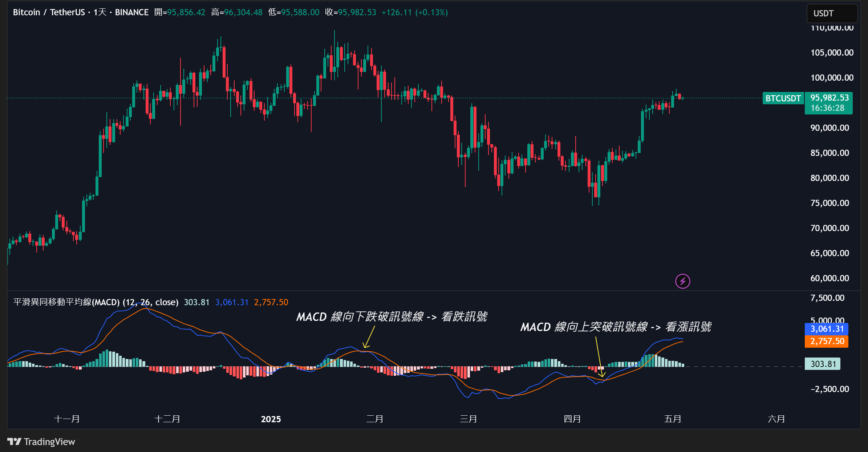This screenshot has height=452, width=868.
Task: Click the 2025 time axis label
Action: pyautogui.click(x=271, y=419)
